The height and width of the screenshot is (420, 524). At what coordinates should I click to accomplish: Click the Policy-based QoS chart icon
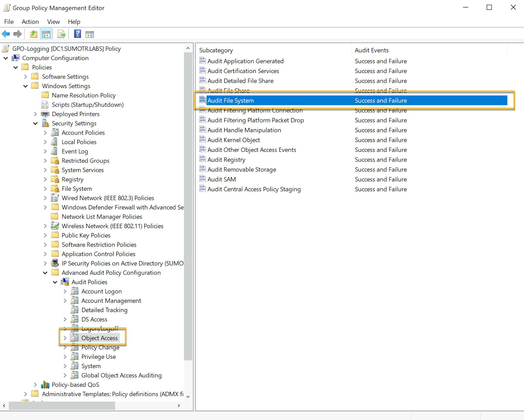click(45, 384)
